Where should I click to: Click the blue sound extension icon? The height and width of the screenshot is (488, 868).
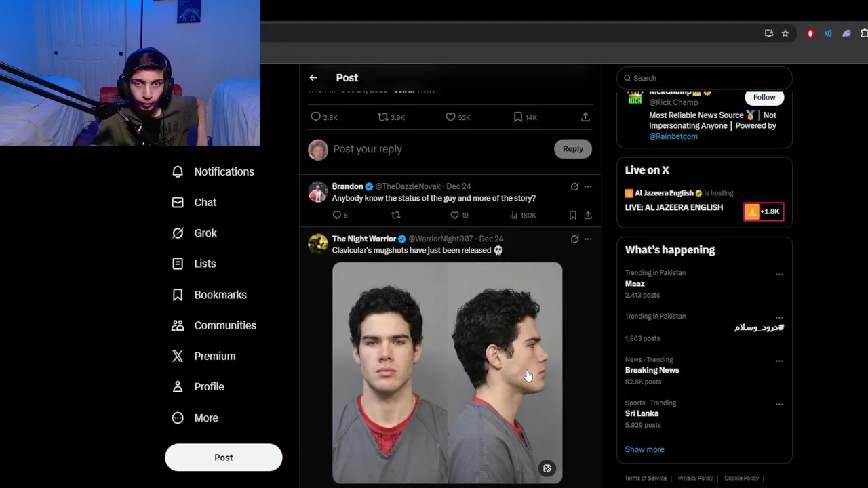point(828,33)
